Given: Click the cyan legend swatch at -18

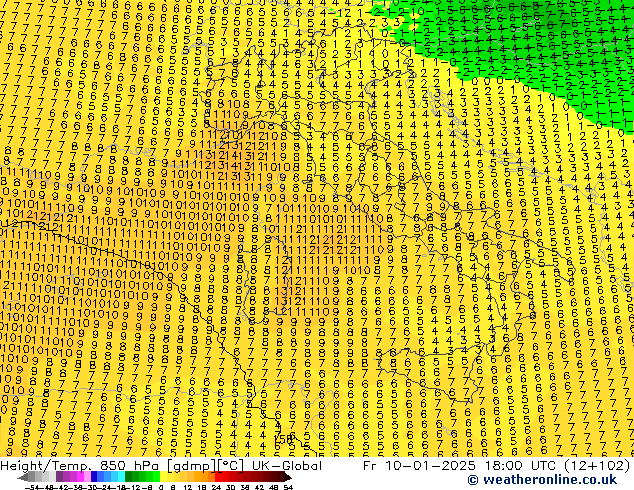Looking at the screenshot, I should (x=121, y=477).
